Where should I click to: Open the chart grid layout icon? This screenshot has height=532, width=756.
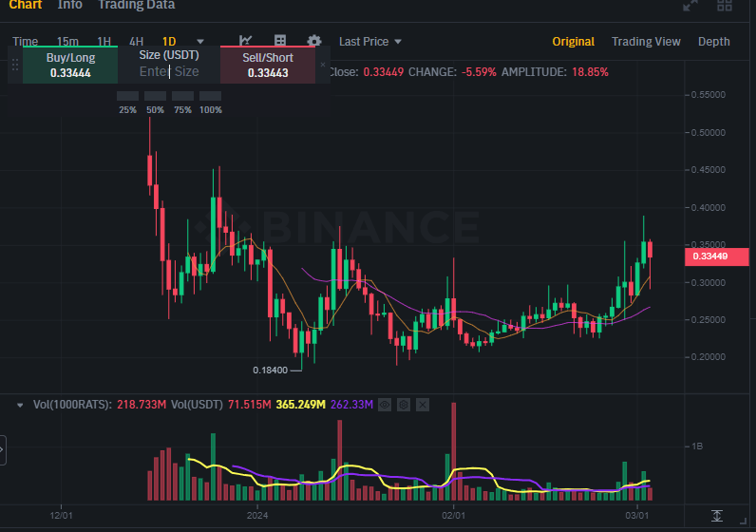(280, 41)
